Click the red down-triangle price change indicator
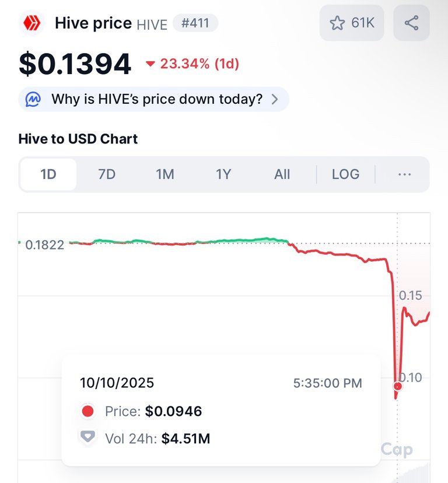This screenshot has height=483, width=448. pyautogui.click(x=150, y=64)
